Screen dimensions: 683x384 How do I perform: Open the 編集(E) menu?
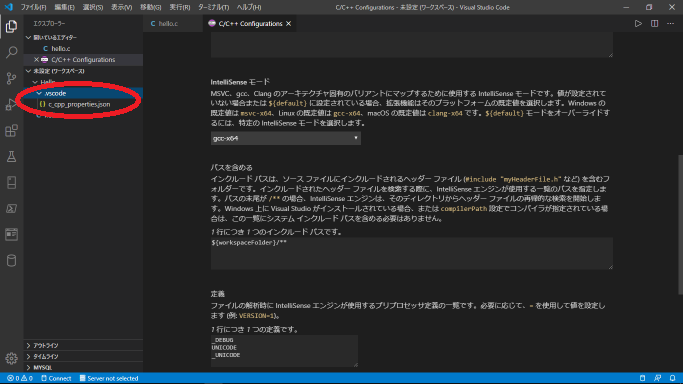coord(64,7)
